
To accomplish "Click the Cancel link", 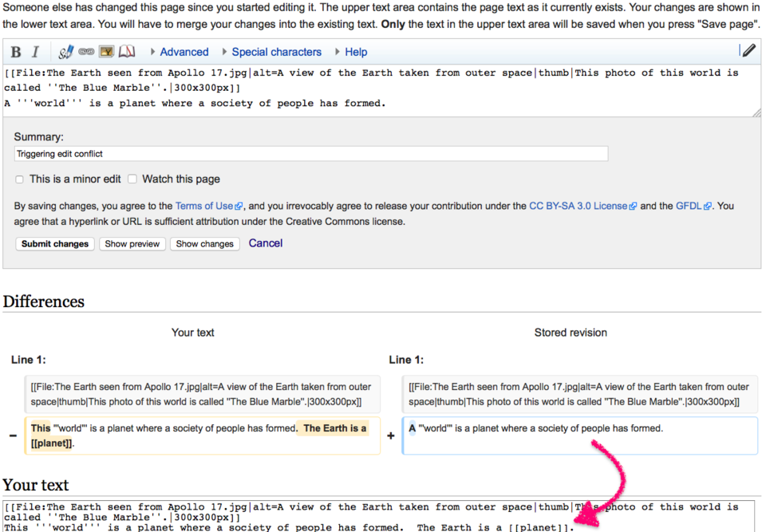I will 266,243.
